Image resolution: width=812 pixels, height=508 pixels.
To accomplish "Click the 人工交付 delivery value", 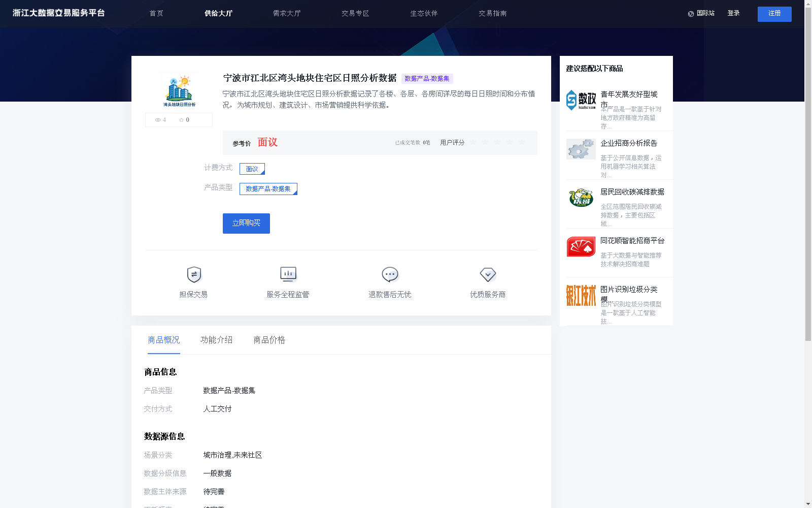I will [218, 409].
